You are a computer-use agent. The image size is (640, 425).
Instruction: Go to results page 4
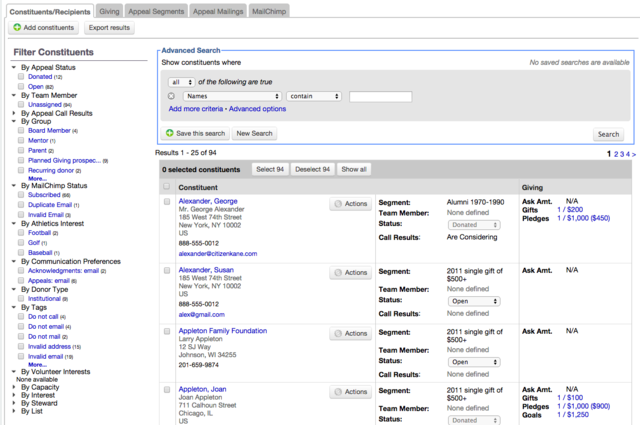[628, 154]
